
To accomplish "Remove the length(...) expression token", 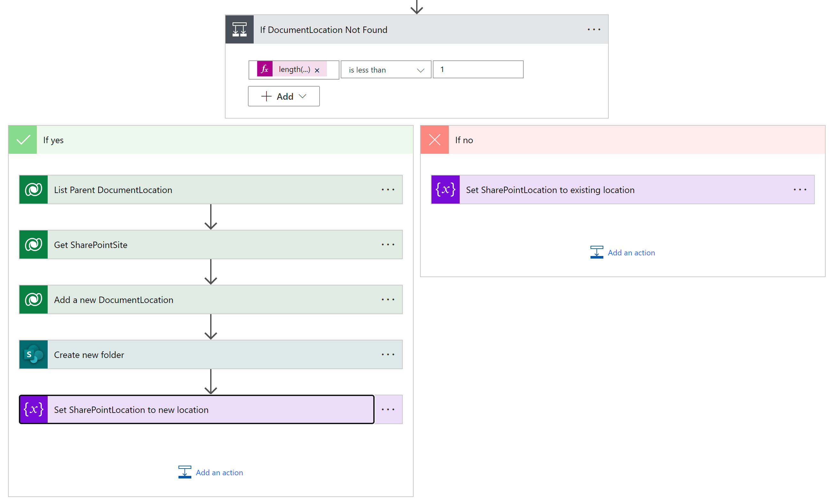I will click(x=317, y=70).
